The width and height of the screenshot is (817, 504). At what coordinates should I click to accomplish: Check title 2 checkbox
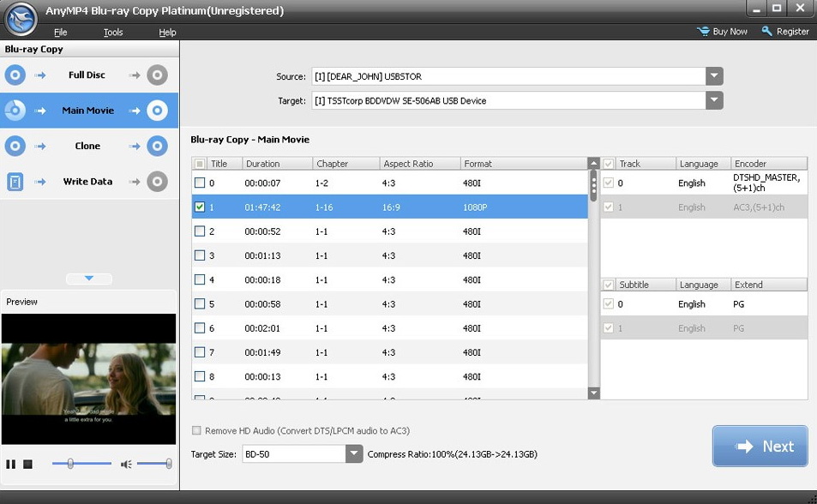pyautogui.click(x=200, y=231)
